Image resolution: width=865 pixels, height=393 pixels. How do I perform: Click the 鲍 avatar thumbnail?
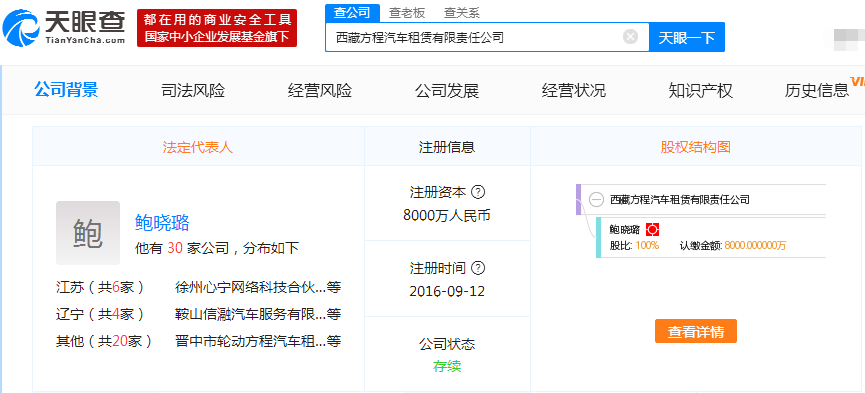88,233
